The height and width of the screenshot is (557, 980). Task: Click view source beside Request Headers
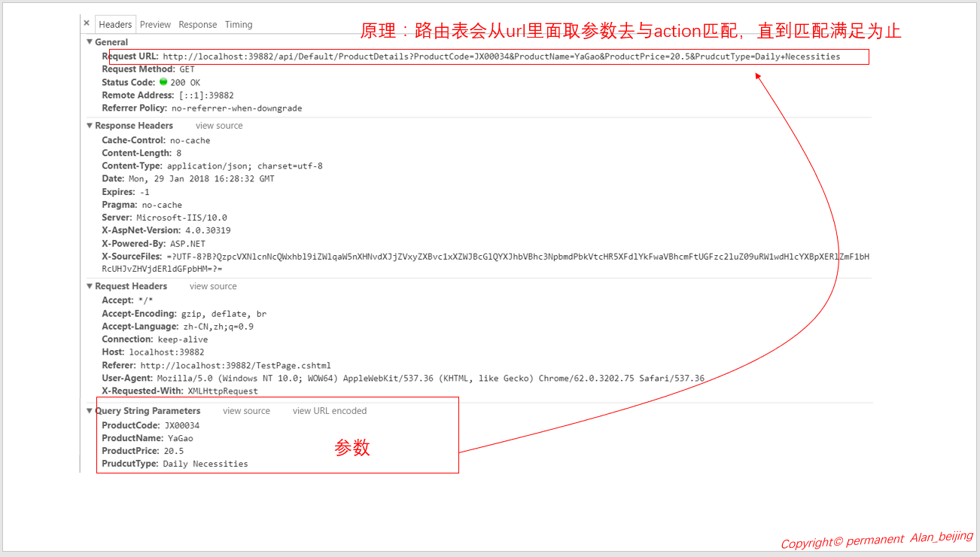point(213,286)
